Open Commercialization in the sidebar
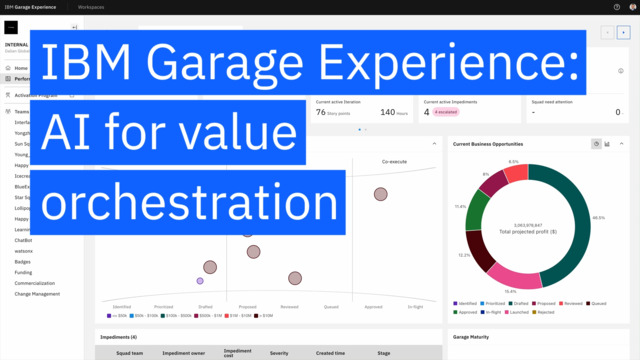Viewport: 640px width, 360px height. click(x=35, y=283)
